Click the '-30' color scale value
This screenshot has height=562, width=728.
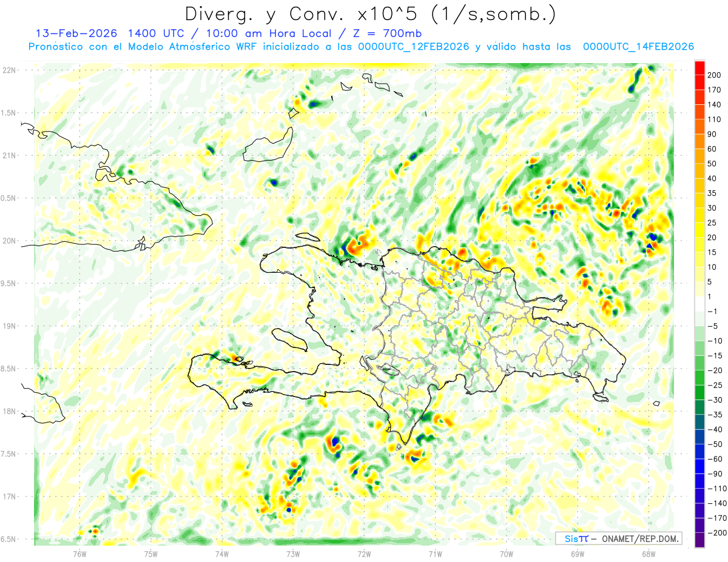(714, 400)
